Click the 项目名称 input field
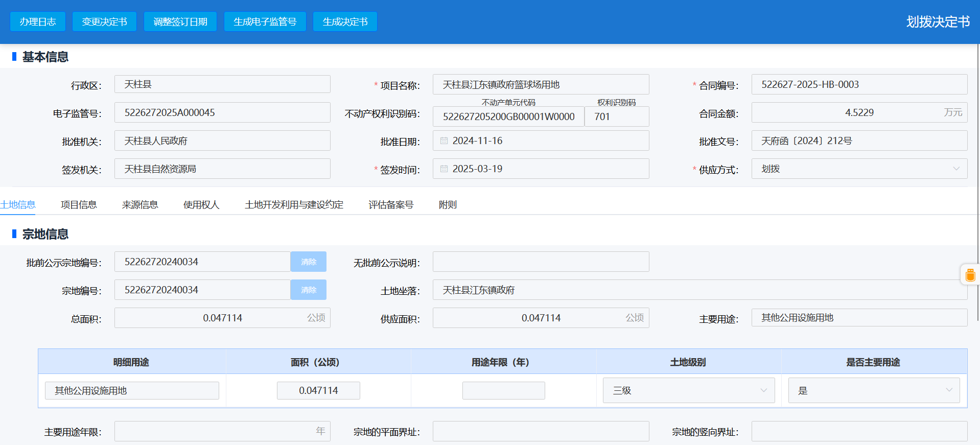 (541, 84)
